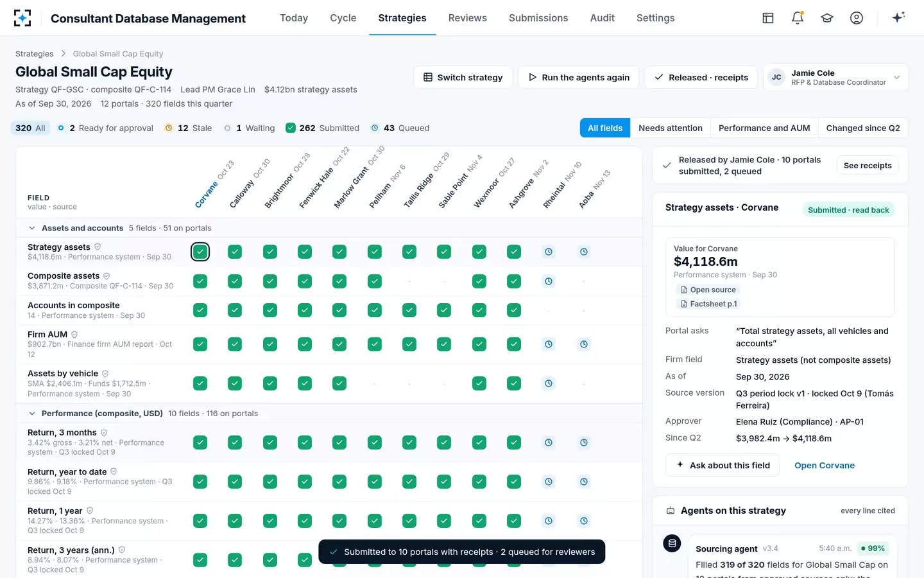Show the Changed since Q2 view
This screenshot has width=924, height=578.
863,128
